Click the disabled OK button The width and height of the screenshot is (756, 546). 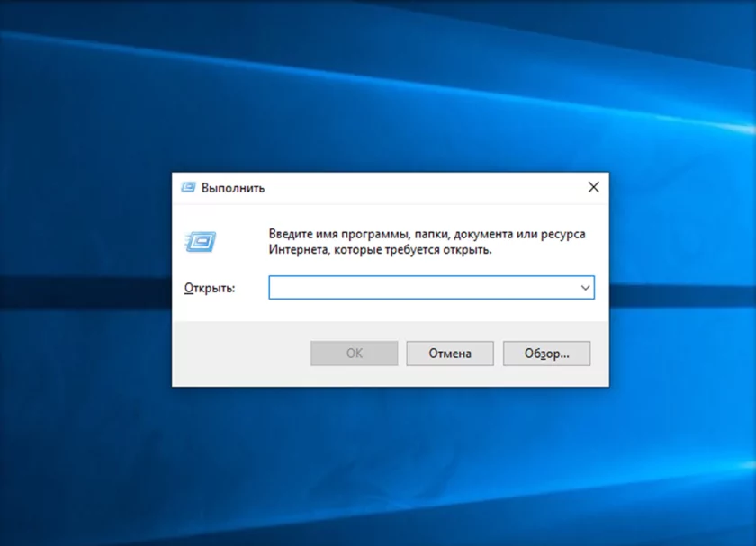pyautogui.click(x=354, y=353)
